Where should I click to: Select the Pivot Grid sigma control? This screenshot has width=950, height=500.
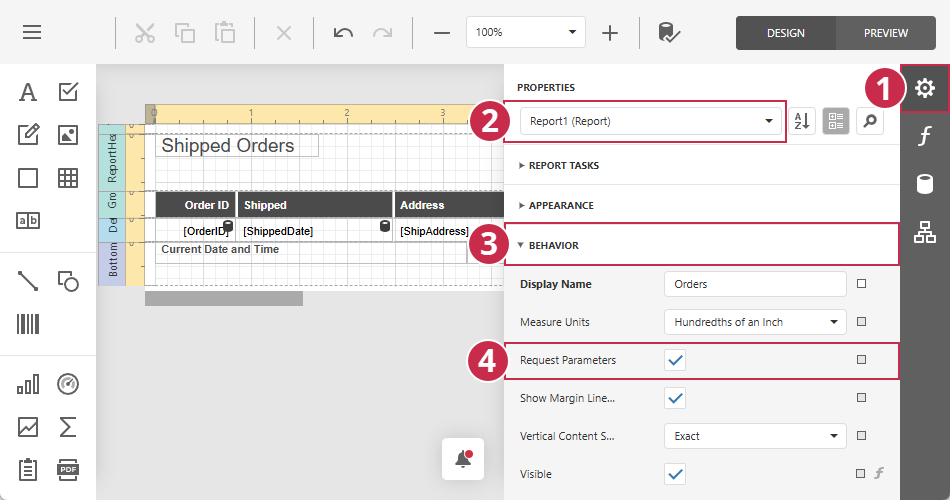(68, 427)
